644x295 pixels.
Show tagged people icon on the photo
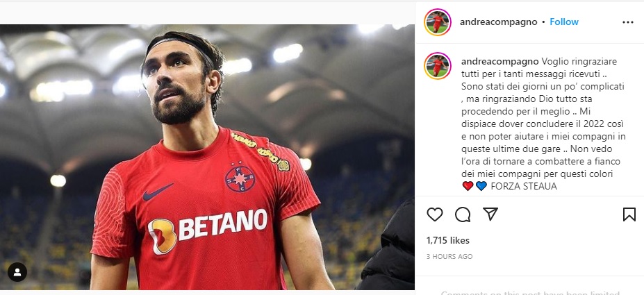click(x=17, y=271)
